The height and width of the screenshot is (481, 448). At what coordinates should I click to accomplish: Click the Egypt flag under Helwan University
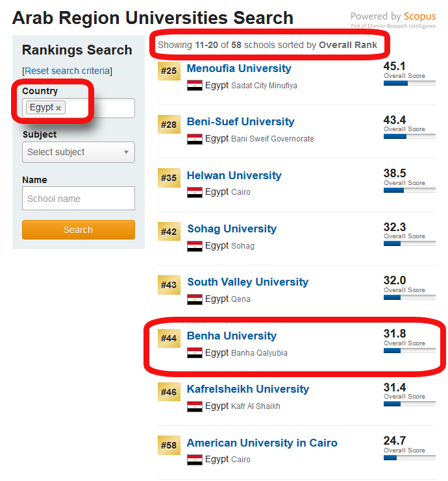pos(195,192)
